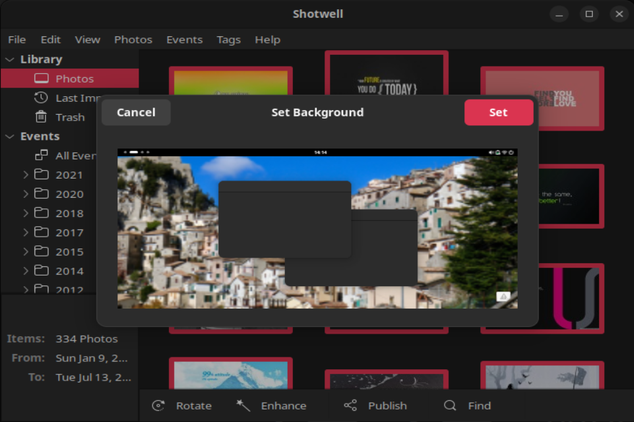Confirm with the Set button
The image size is (634, 422).
pos(498,112)
